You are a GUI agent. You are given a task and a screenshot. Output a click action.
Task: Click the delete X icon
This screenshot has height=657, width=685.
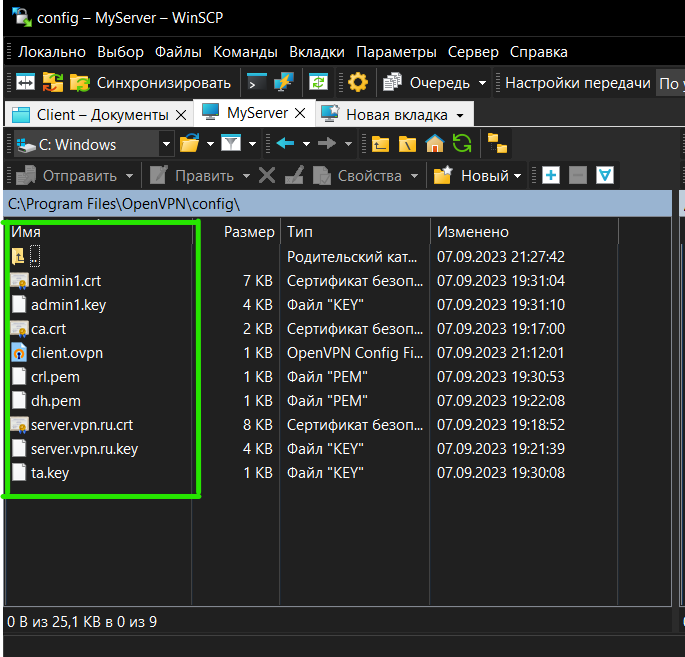point(267,176)
